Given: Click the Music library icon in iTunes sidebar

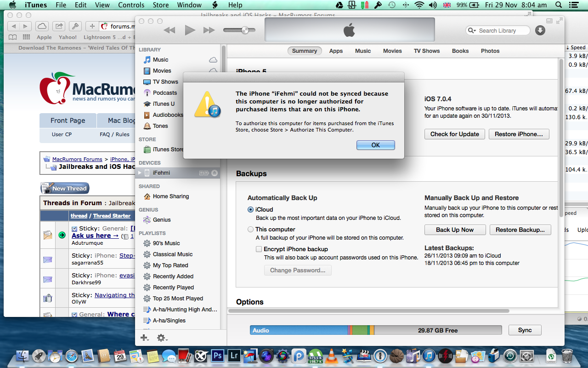Looking at the screenshot, I should tap(147, 60).
